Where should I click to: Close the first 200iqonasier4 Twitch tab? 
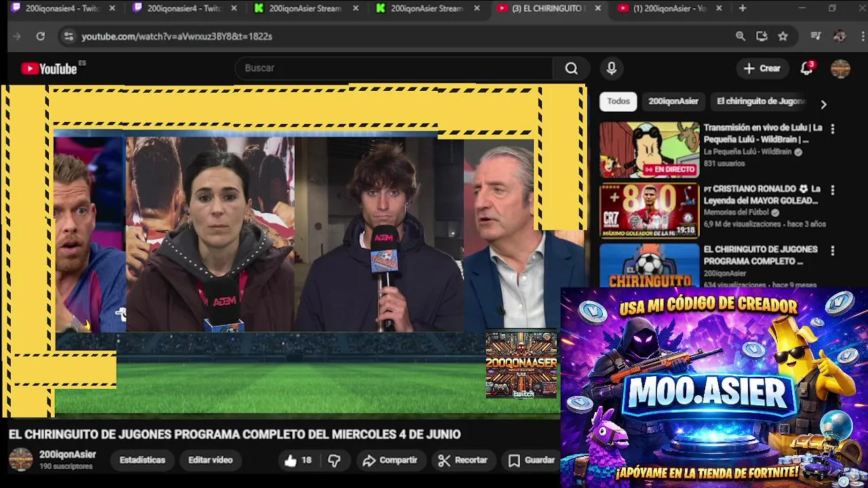coord(112,9)
